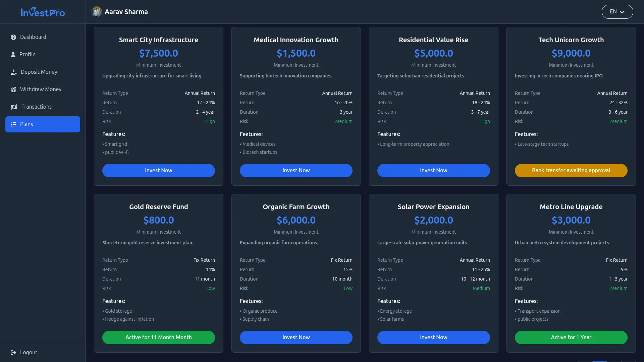Click the Withdraw Money wallet icon

coord(13,89)
